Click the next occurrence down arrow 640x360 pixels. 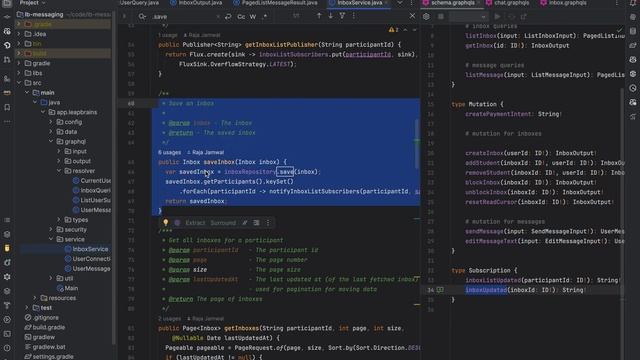(331, 16)
